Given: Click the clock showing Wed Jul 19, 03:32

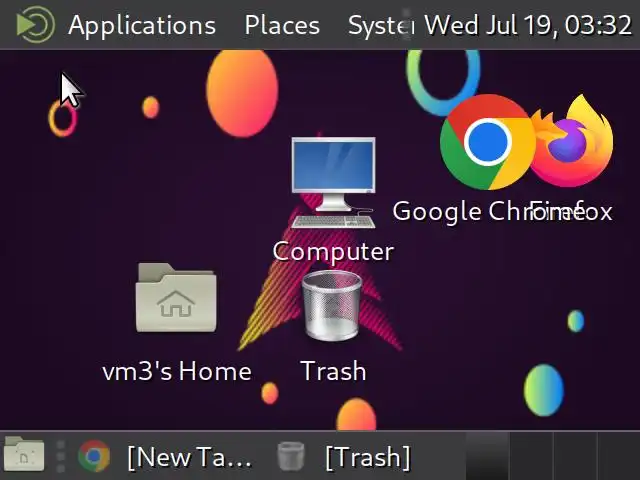Looking at the screenshot, I should (x=528, y=25).
